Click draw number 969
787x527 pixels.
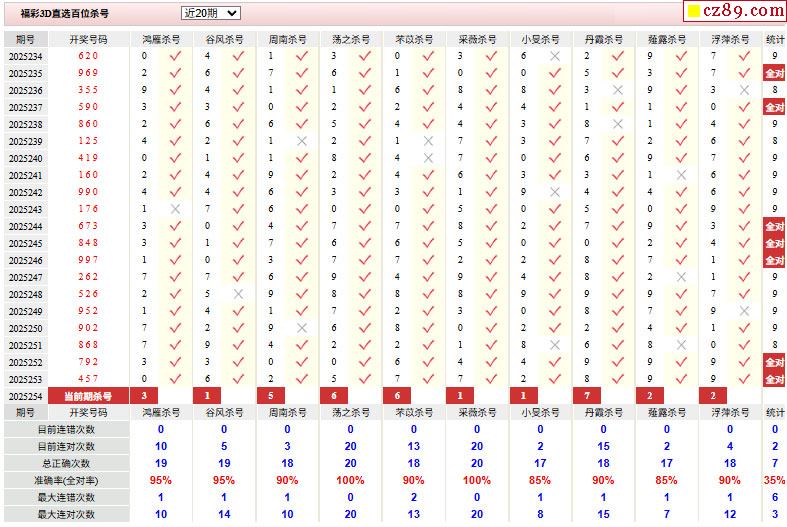tap(88, 73)
